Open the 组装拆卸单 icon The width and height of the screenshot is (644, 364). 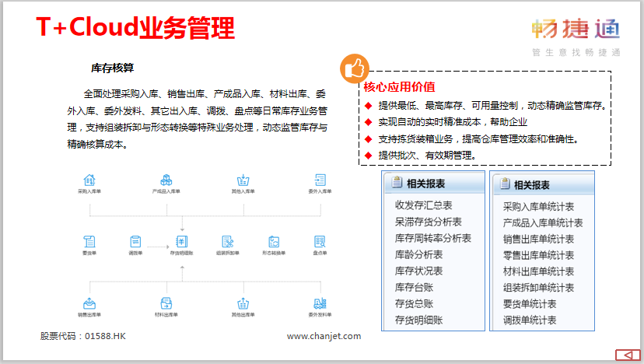[228, 242]
